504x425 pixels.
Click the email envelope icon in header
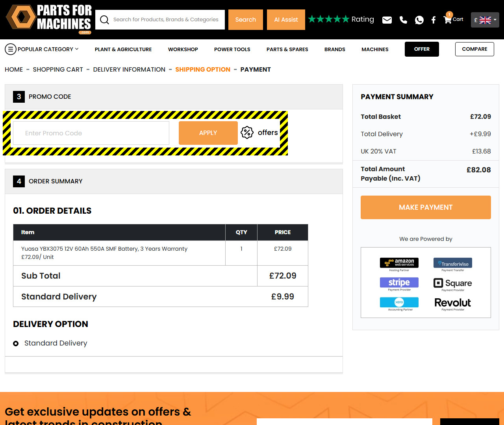click(x=387, y=20)
